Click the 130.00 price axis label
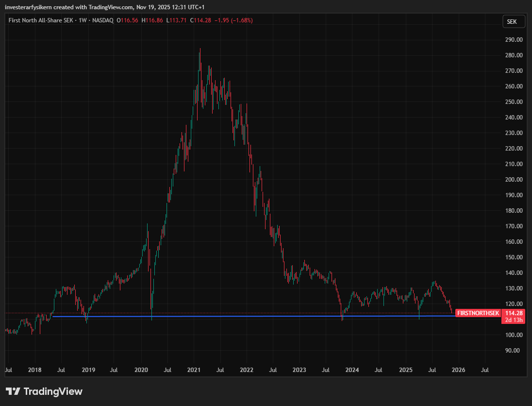Screen dimensions: 532x406 point(514,288)
